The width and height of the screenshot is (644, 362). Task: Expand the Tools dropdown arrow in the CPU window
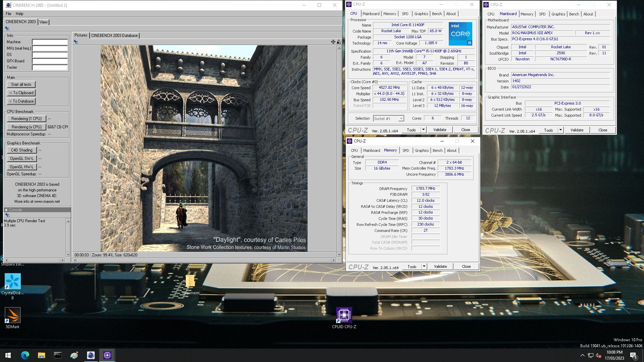pyautogui.click(x=423, y=130)
